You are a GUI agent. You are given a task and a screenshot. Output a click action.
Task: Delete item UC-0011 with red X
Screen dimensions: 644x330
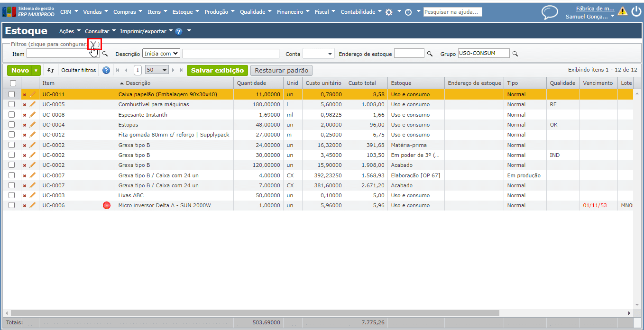pos(25,95)
